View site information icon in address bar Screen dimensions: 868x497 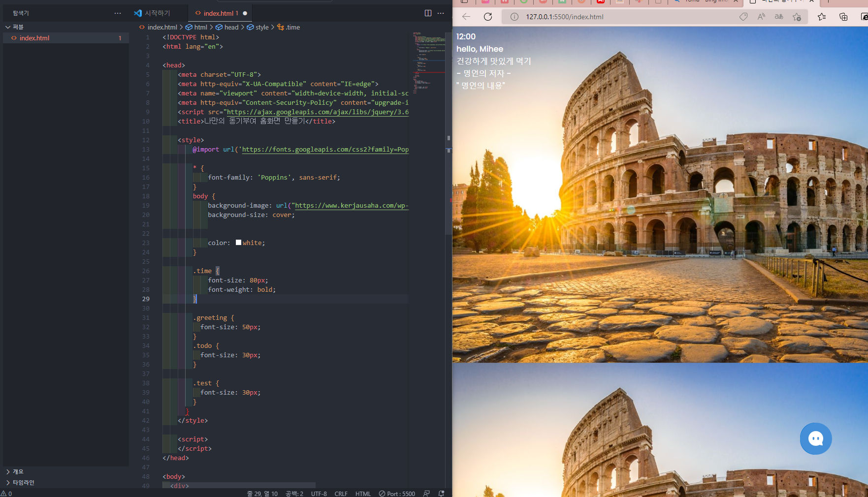[514, 17]
